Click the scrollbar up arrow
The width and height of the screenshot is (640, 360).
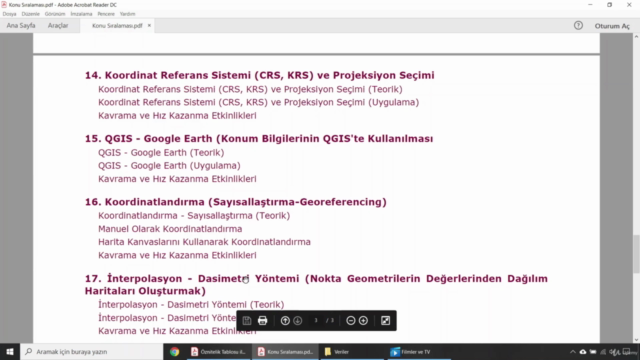pyautogui.click(x=636, y=37)
